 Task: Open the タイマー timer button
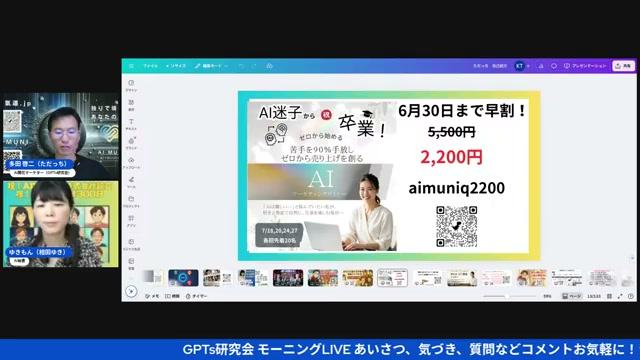pyautogui.click(x=197, y=296)
